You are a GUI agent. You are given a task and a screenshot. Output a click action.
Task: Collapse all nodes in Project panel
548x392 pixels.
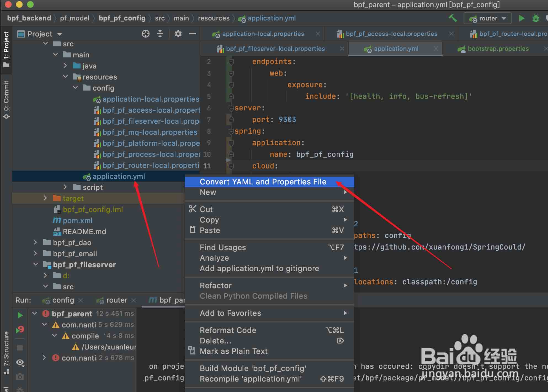click(160, 34)
